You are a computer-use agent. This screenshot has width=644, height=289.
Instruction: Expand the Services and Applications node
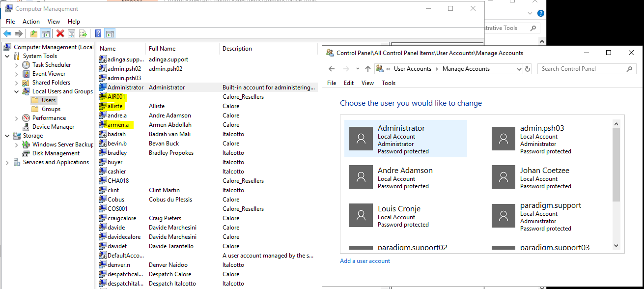tap(7, 162)
